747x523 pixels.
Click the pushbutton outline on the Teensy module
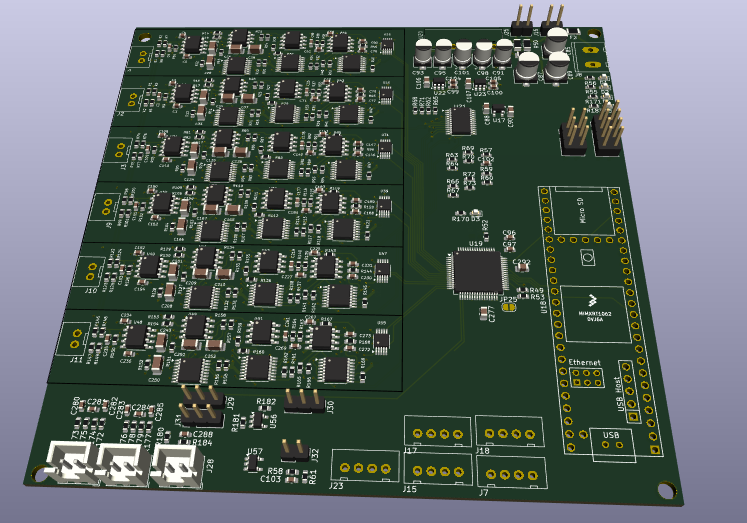pyautogui.click(x=588, y=258)
